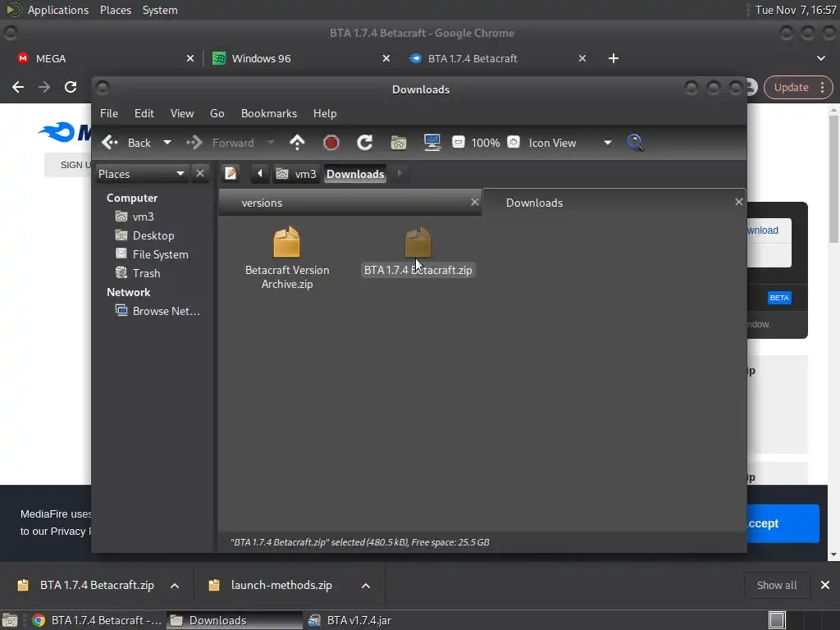Open Chrome tab search chevron

[x=820, y=58]
